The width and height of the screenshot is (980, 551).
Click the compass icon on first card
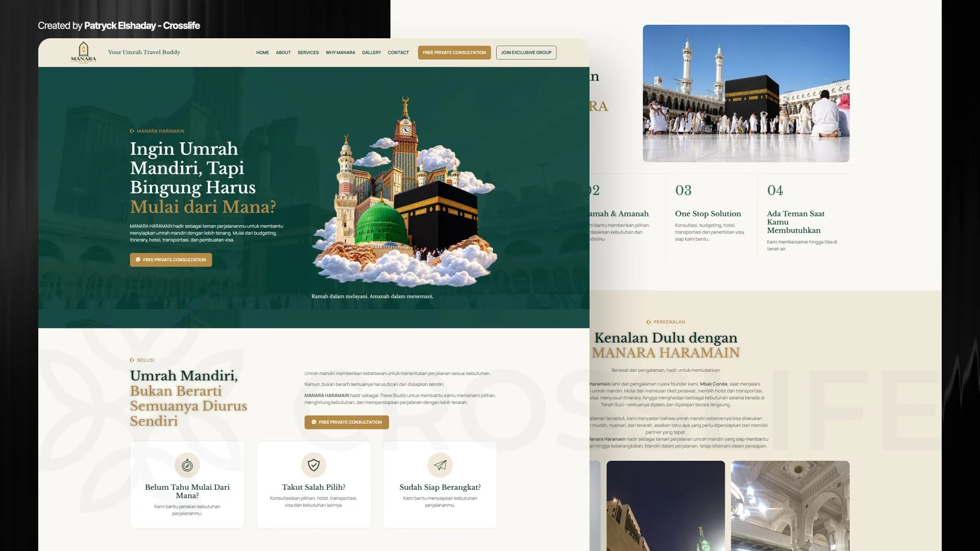coord(187,465)
